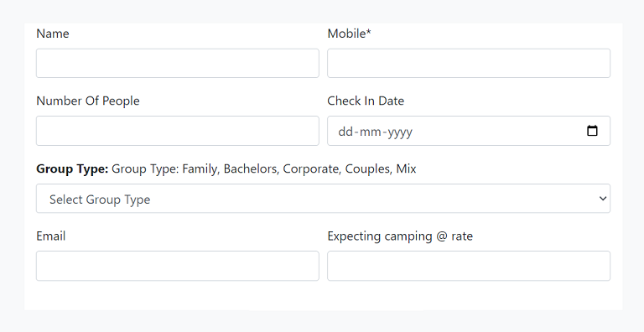Click the Family, Bachelors, Corporate description text

264,169
